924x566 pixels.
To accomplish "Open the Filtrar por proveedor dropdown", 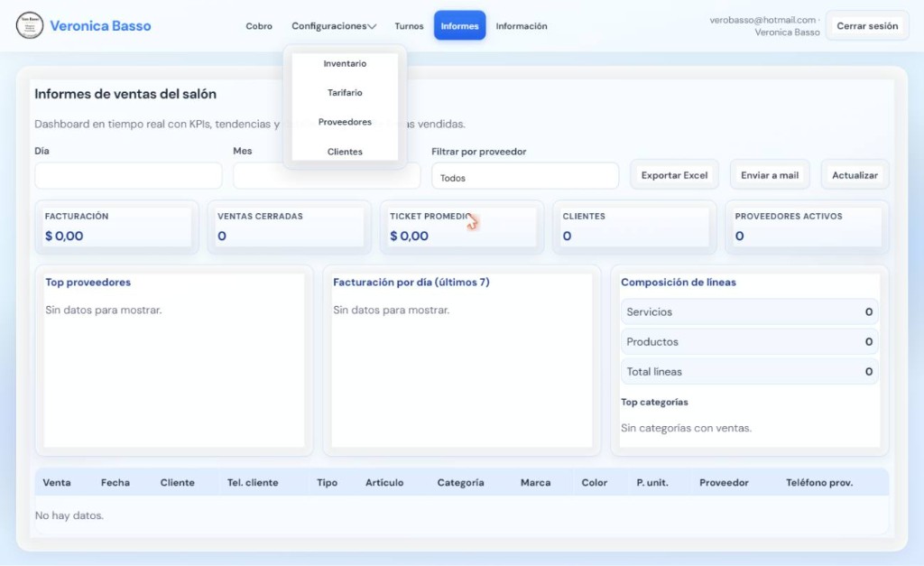I will (x=525, y=176).
